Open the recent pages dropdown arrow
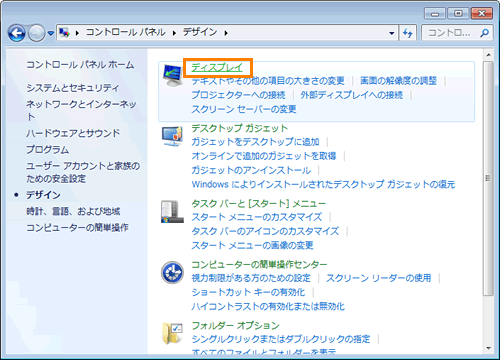 coord(50,33)
